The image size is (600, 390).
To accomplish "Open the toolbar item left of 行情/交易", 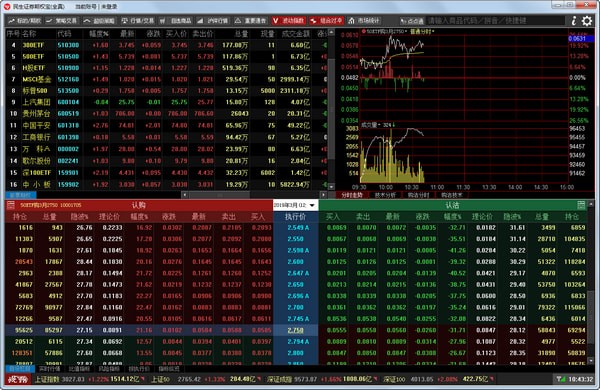I will pos(99,21).
